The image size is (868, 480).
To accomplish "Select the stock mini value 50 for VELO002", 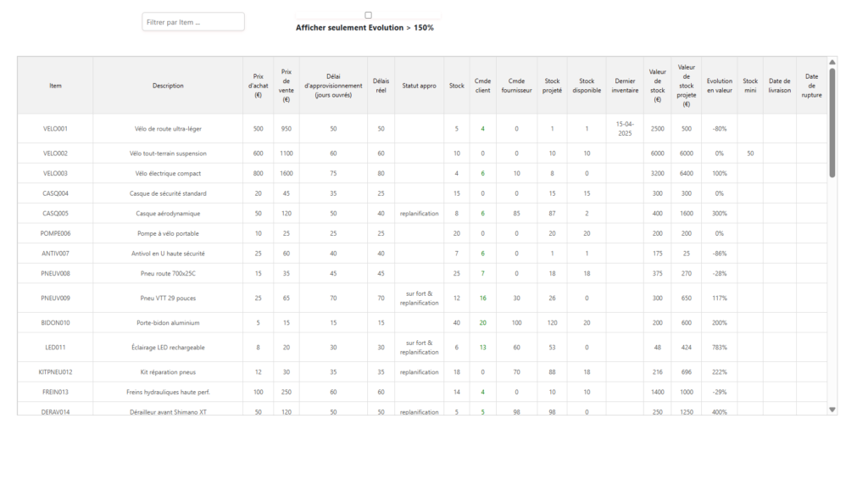I will pyautogui.click(x=750, y=153).
